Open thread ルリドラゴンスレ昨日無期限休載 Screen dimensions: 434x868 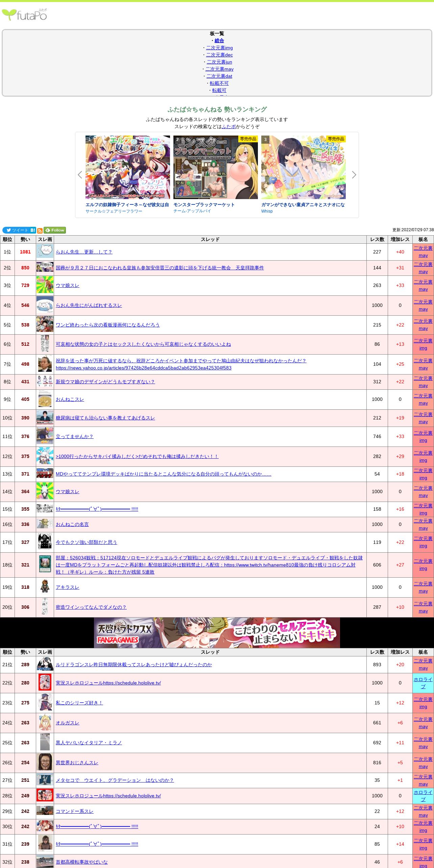click(134, 665)
